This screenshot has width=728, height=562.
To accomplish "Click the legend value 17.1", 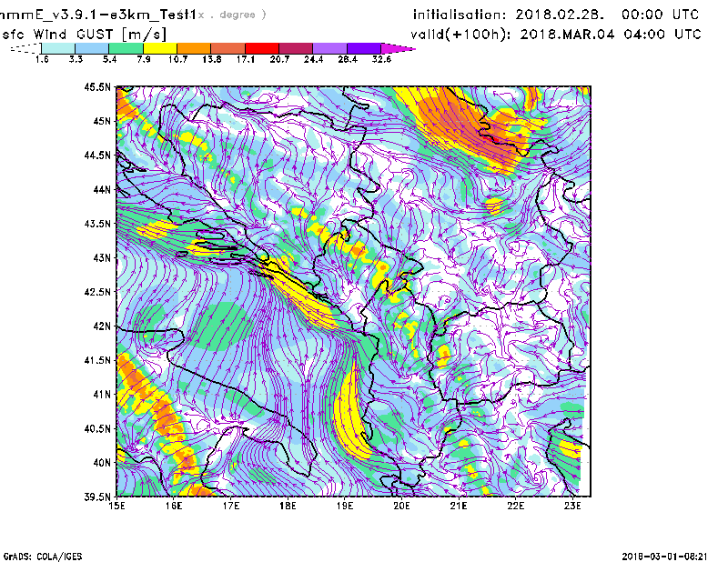I will [246, 59].
